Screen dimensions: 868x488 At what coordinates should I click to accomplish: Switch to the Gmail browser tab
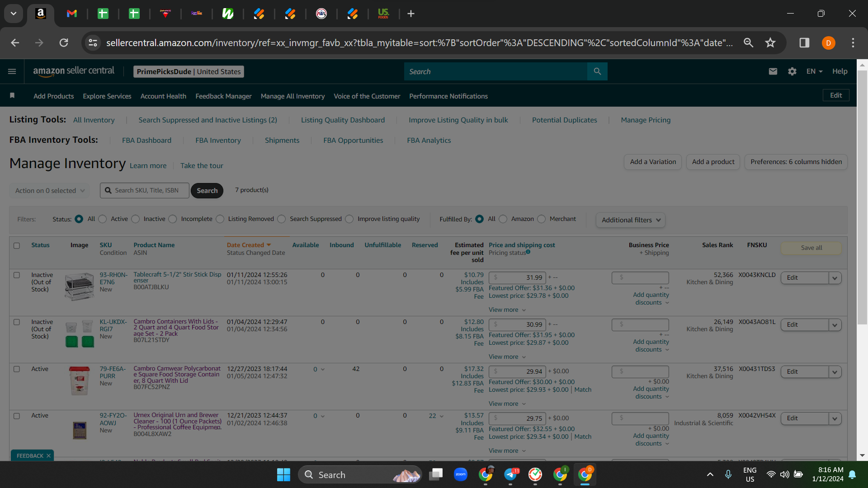point(72,14)
